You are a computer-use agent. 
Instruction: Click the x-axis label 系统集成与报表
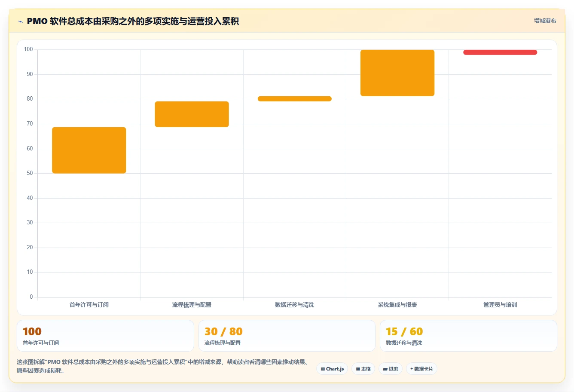tap(397, 305)
